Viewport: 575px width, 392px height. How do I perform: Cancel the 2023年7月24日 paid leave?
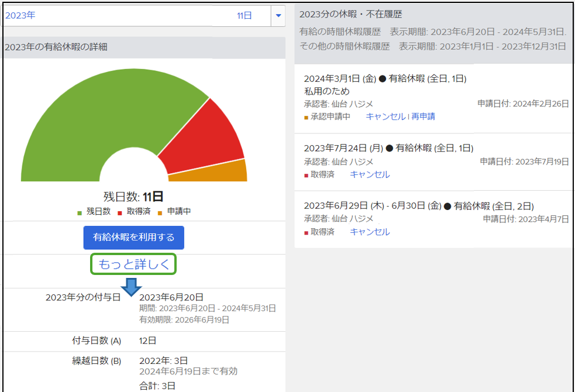[370, 174]
